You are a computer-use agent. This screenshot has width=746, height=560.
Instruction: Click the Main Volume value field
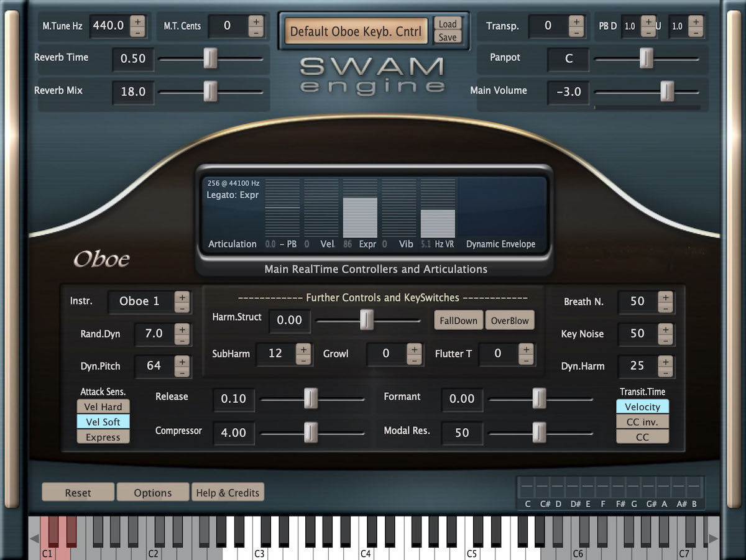(x=568, y=91)
